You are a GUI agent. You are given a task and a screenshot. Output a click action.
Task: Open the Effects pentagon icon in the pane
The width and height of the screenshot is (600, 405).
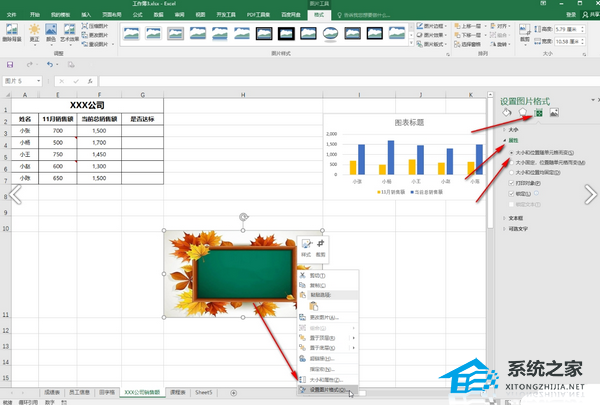click(524, 113)
